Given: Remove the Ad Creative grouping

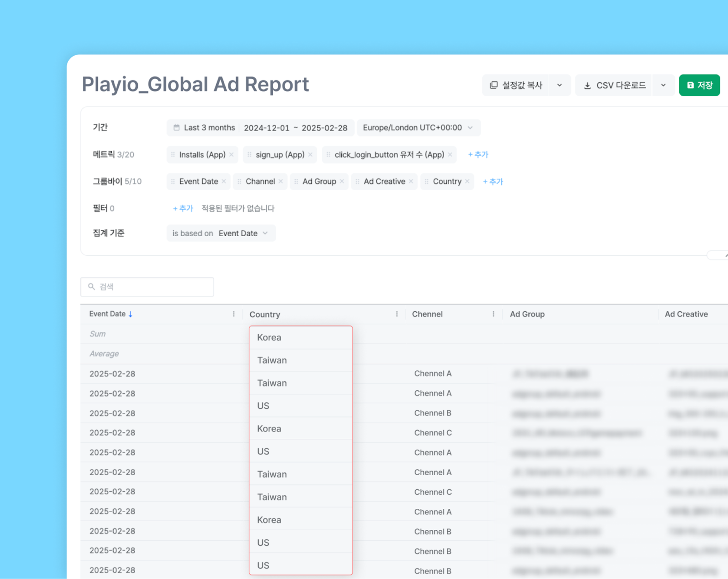Looking at the screenshot, I should pos(411,182).
